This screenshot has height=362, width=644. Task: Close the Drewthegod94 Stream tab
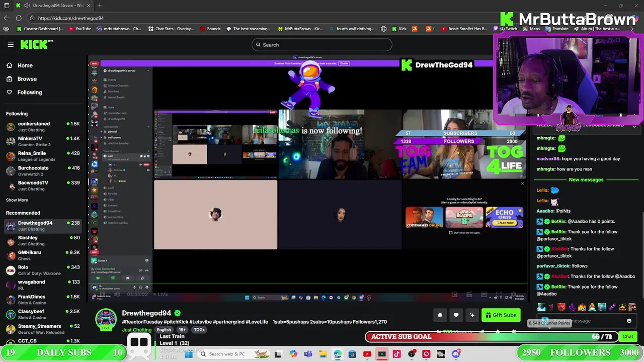[x=89, y=6]
